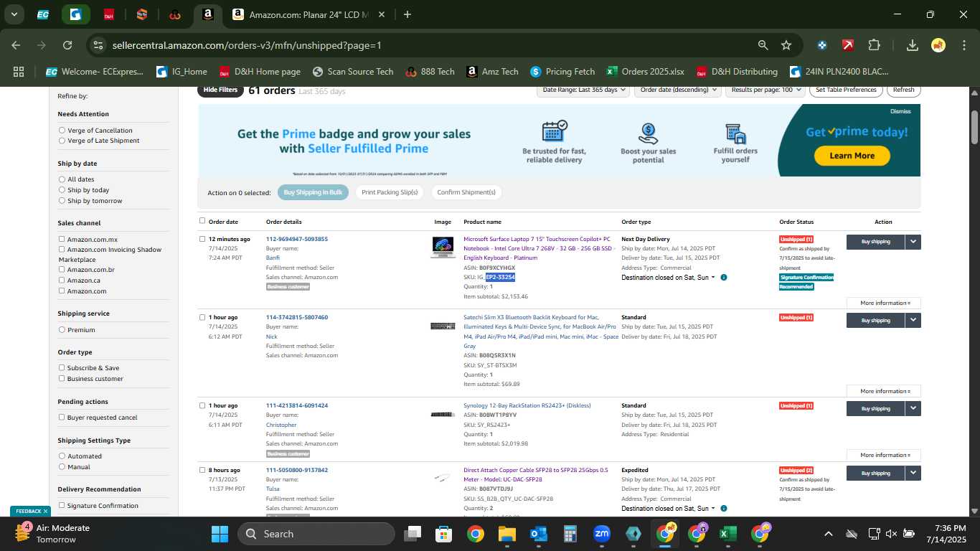Click Print Packing Slip(s) button
980x551 pixels.
390,192
